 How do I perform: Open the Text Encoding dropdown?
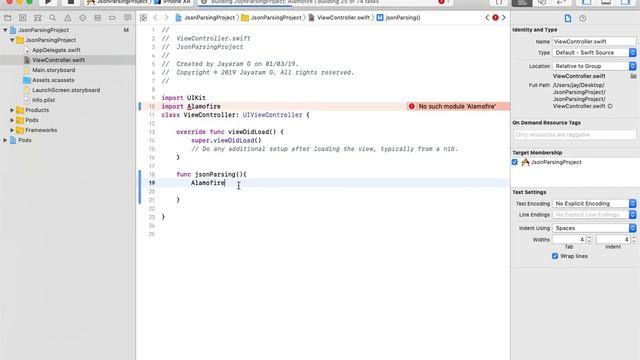tap(594, 203)
